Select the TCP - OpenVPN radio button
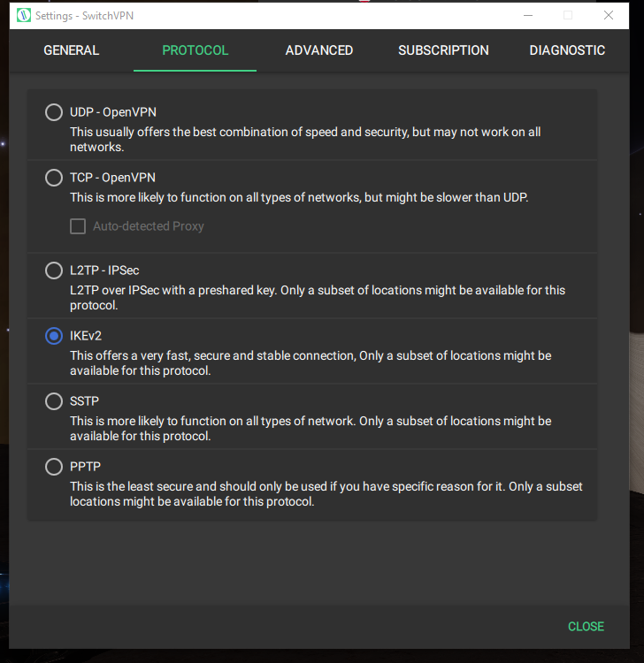Image resolution: width=644 pixels, height=663 pixels. click(x=54, y=178)
